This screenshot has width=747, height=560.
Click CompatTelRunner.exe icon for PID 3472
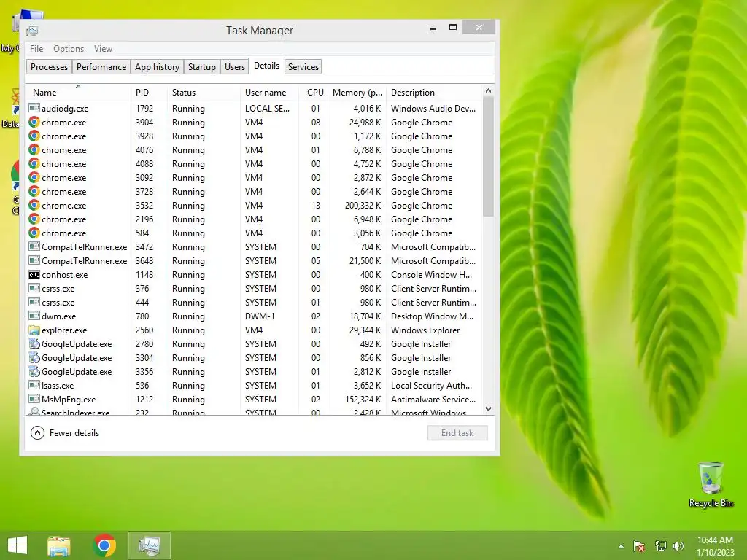[34, 246]
